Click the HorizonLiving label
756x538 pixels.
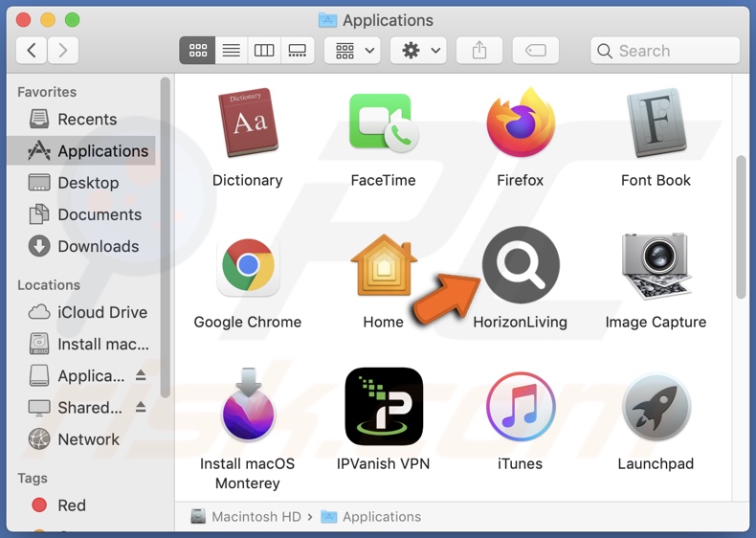tap(521, 323)
